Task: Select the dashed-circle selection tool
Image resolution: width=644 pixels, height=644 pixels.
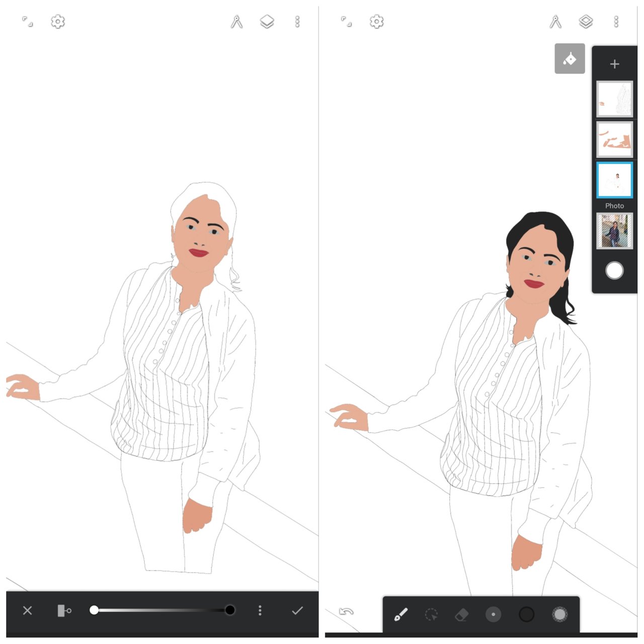Action: tap(431, 614)
